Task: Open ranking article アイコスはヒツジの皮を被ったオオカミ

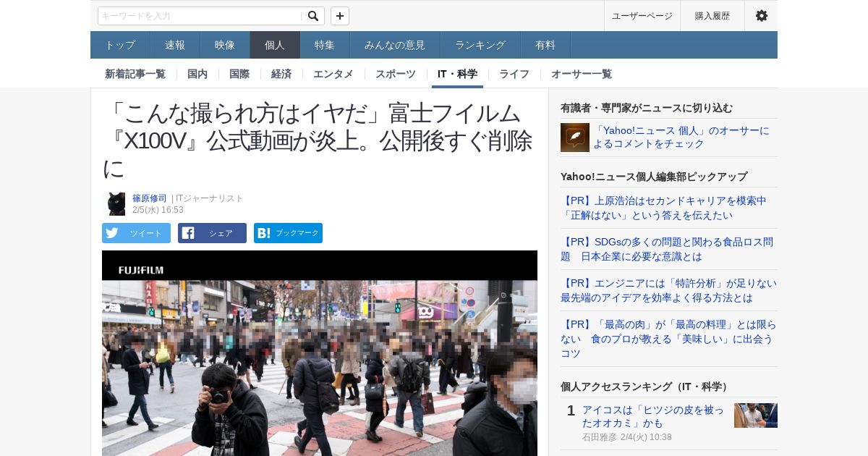Action: [652, 416]
